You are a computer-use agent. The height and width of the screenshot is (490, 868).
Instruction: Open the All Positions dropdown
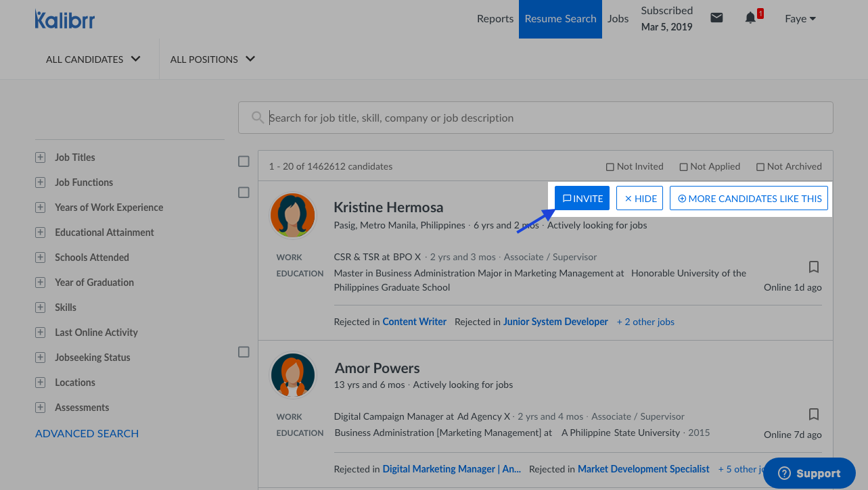212,59
